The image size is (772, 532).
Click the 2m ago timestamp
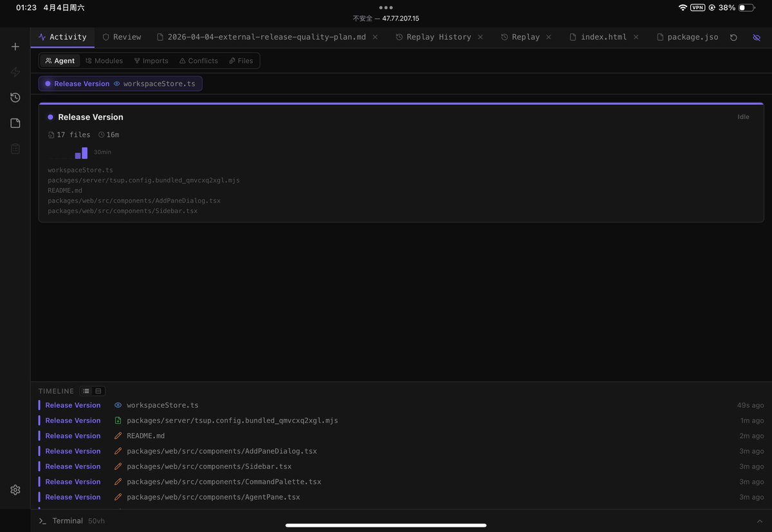[752, 436]
